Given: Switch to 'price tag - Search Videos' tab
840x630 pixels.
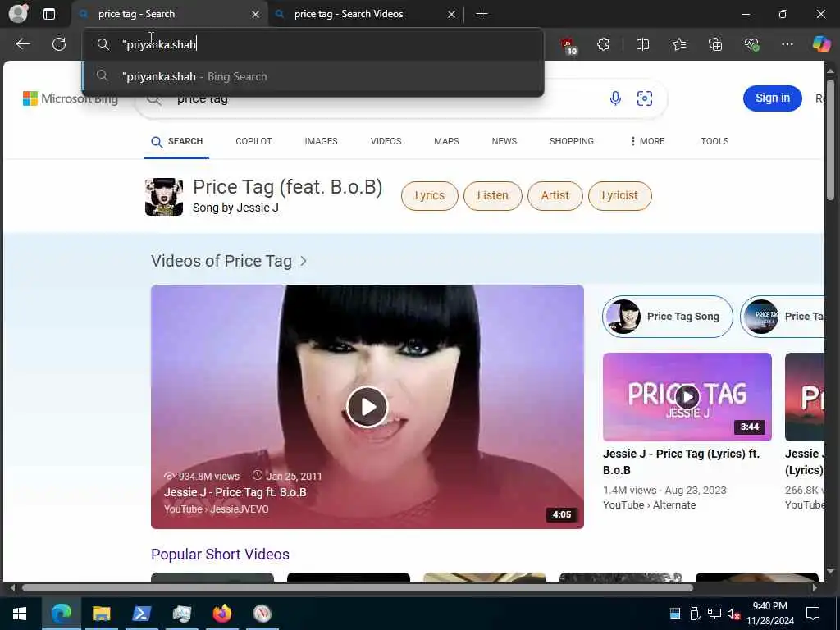Looking at the screenshot, I should pyautogui.click(x=364, y=14).
